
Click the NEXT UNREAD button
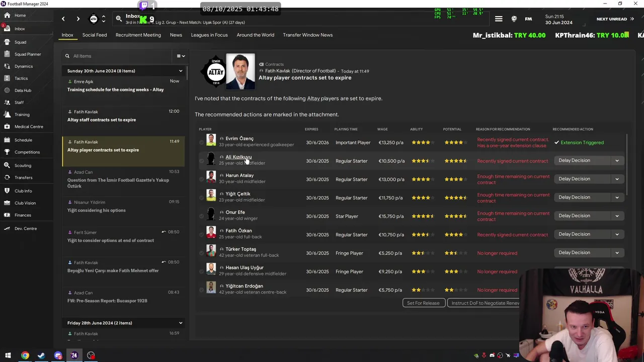(615, 19)
